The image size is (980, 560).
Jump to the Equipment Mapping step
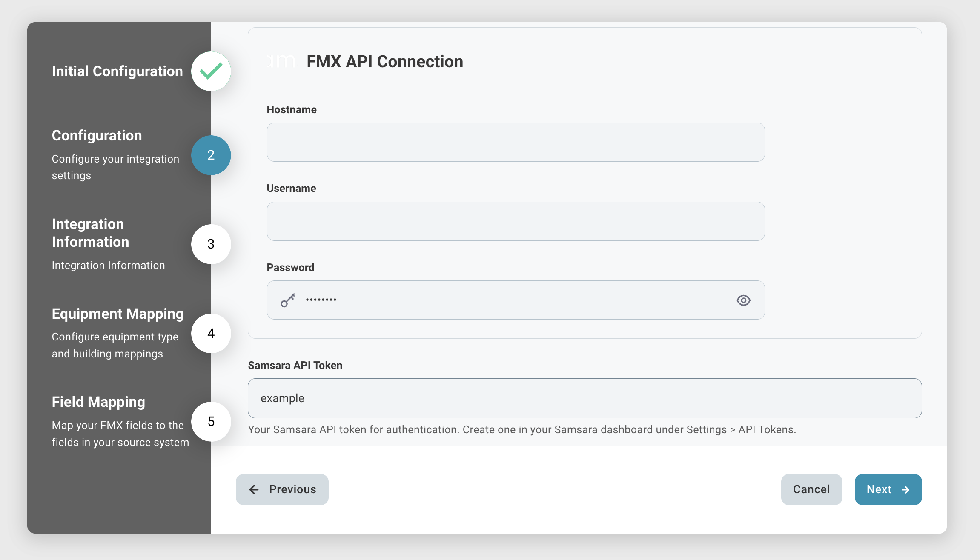(x=117, y=314)
